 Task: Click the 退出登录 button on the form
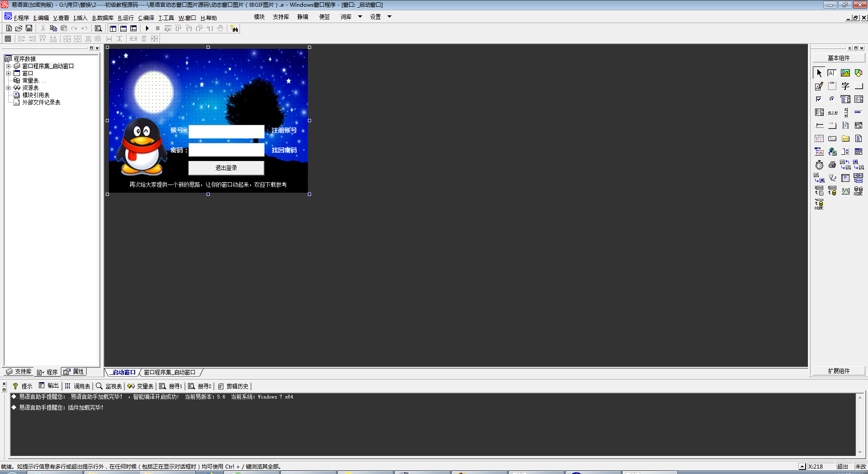point(226,168)
